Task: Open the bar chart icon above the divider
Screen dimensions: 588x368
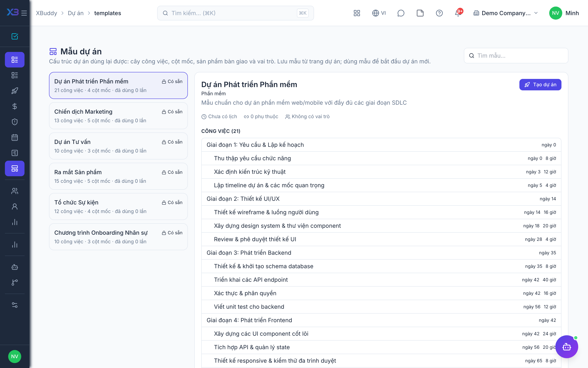Action: pos(14,222)
